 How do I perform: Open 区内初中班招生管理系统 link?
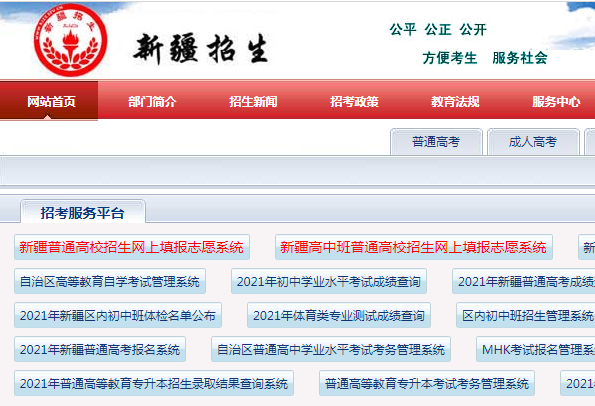(527, 315)
